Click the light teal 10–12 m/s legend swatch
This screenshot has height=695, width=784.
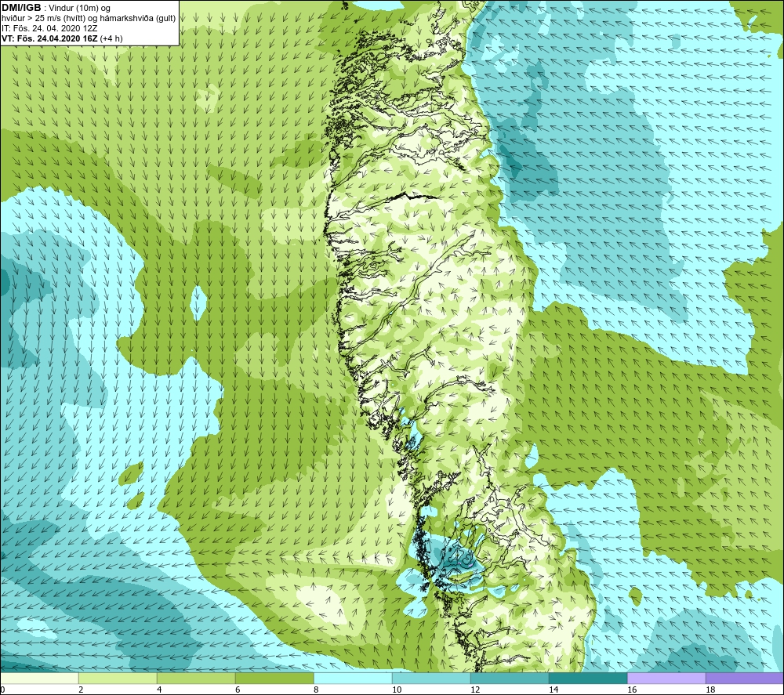click(x=431, y=678)
